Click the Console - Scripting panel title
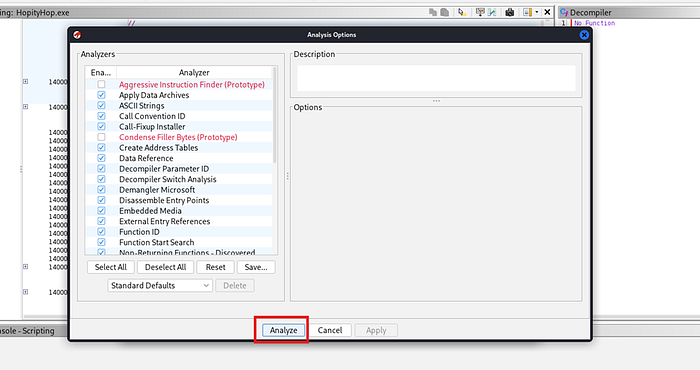700x370 pixels. (x=27, y=331)
